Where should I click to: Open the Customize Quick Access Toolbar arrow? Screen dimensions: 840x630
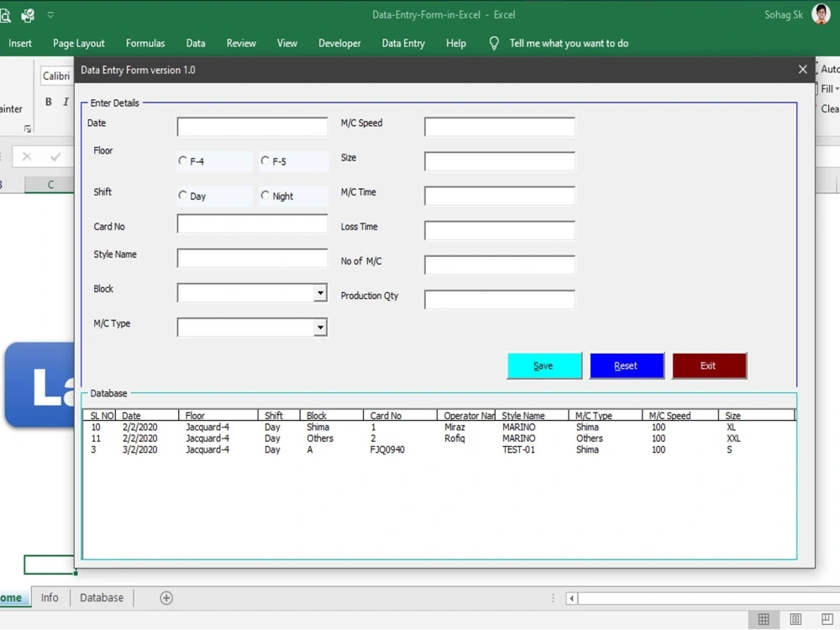[x=50, y=15]
